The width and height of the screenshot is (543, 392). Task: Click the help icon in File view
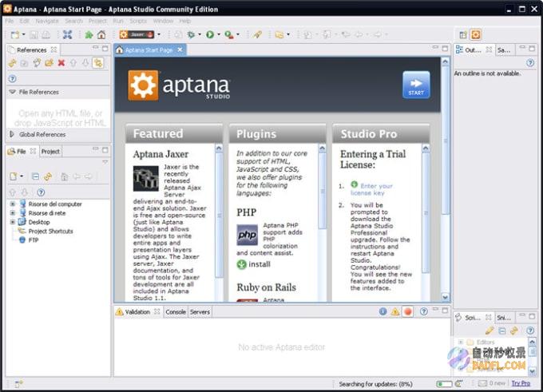tap(41, 192)
